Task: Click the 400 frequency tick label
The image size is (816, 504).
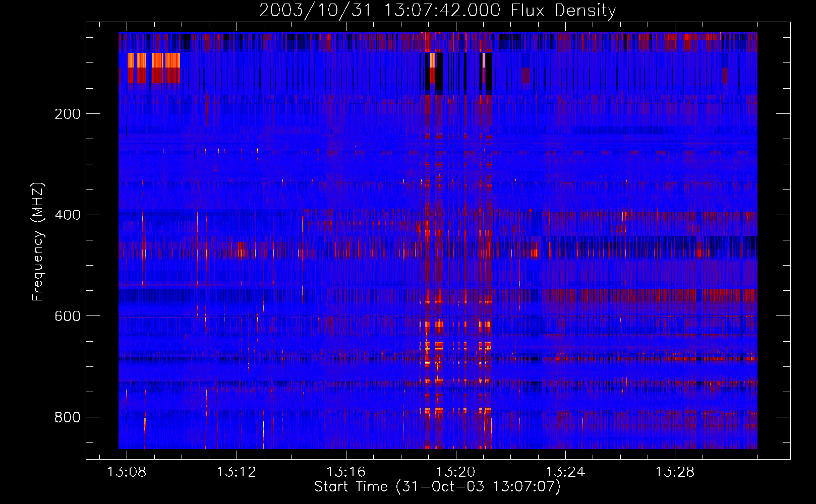Action: pyautogui.click(x=68, y=215)
